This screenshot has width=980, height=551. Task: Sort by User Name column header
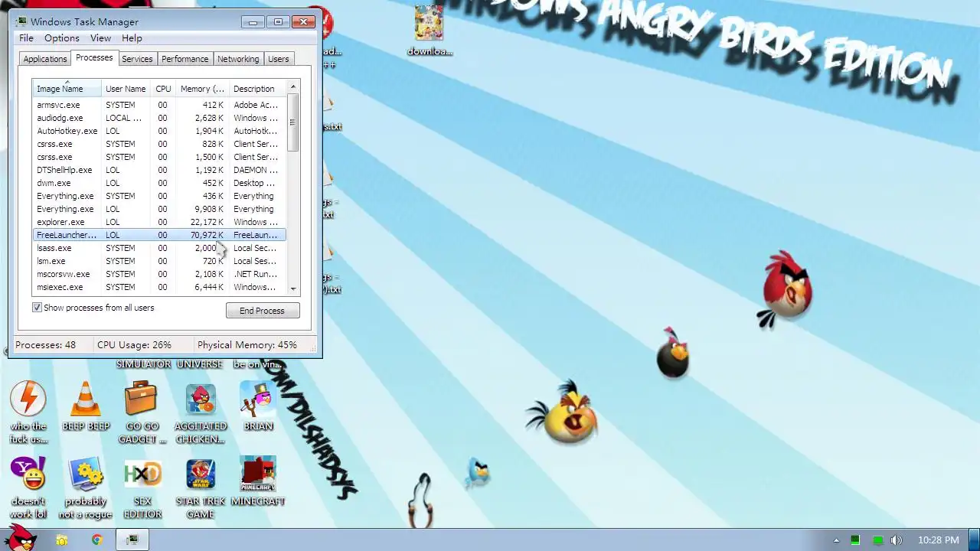126,89
